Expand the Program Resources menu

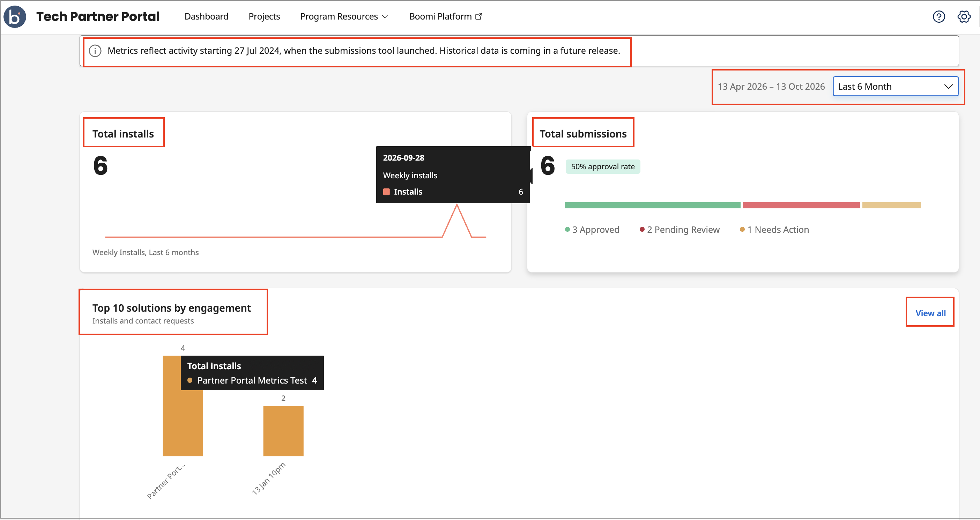point(344,16)
